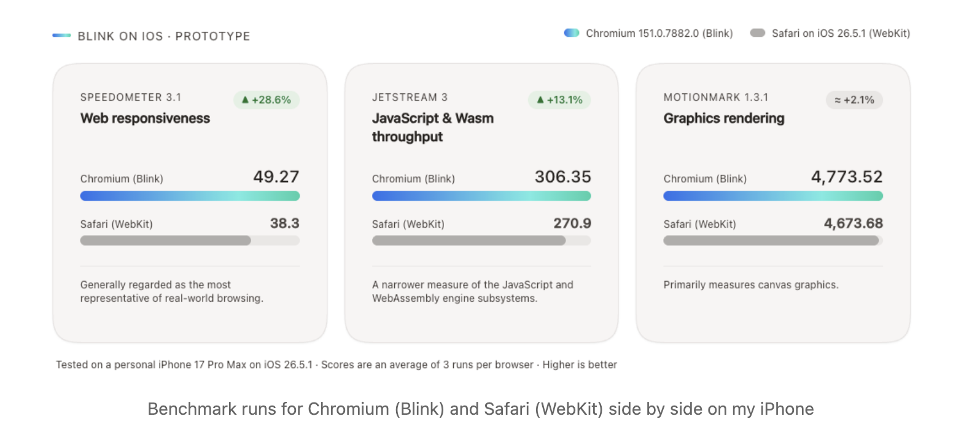This screenshot has height=443, width=980.
Task: Click 'Chromium (Blink)' label in MotionMark card
Action: [705, 179]
